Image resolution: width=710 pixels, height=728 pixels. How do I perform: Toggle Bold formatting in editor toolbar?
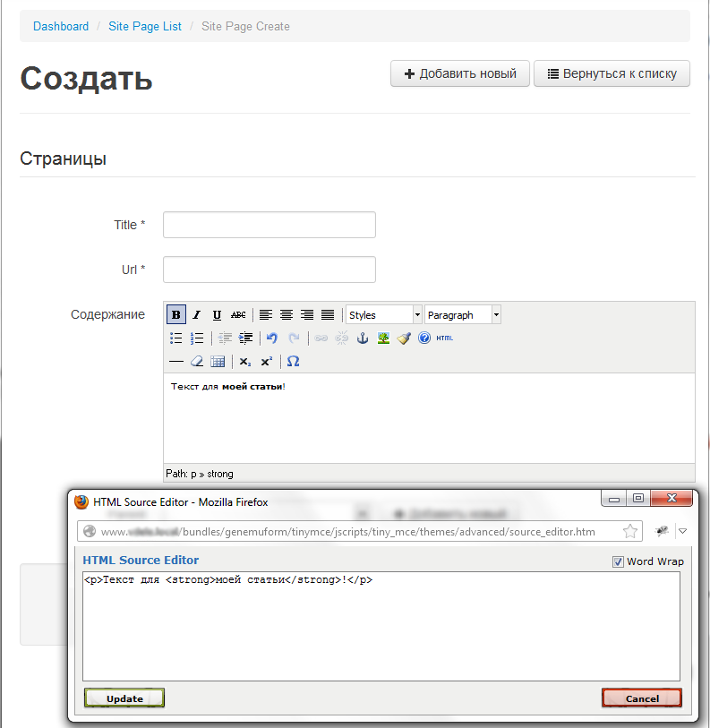pos(176,315)
